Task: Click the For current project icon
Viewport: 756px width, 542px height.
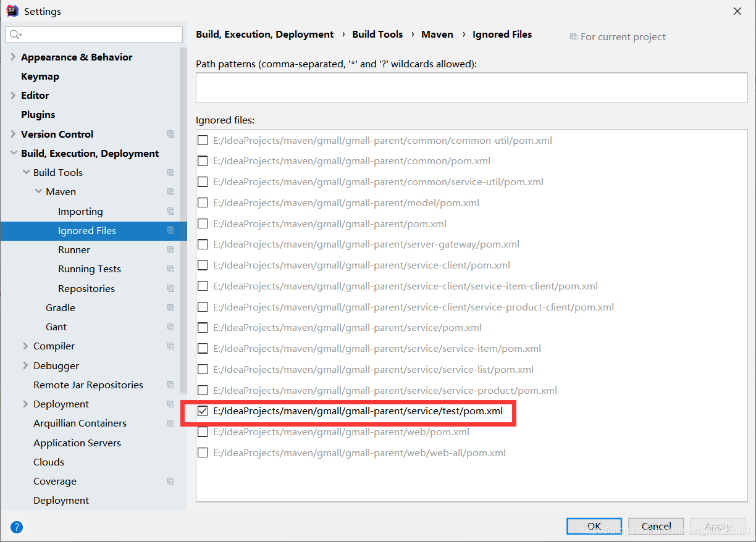Action: point(573,37)
